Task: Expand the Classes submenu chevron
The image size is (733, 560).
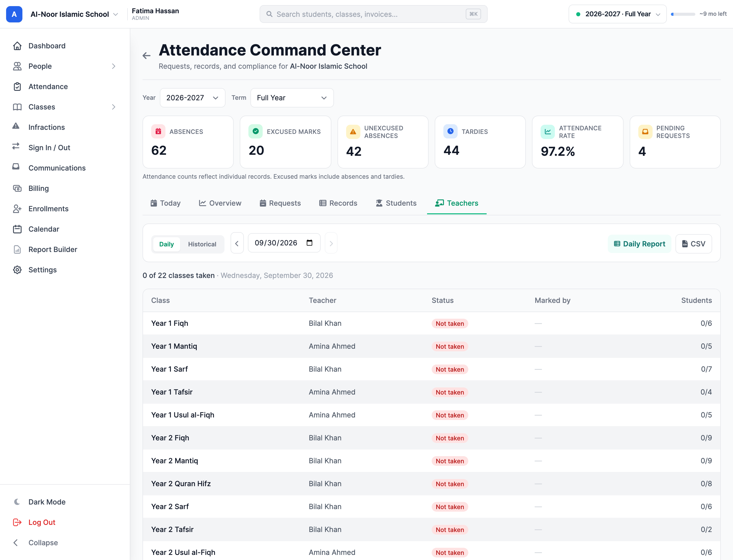Action: (x=113, y=107)
